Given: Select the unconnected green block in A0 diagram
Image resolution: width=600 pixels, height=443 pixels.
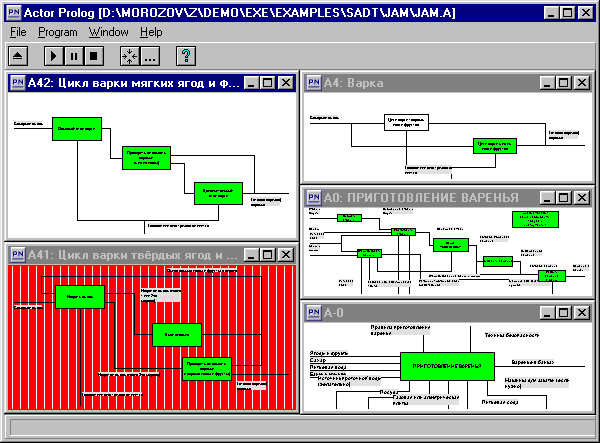Looking at the screenshot, I should pyautogui.click(x=535, y=219).
